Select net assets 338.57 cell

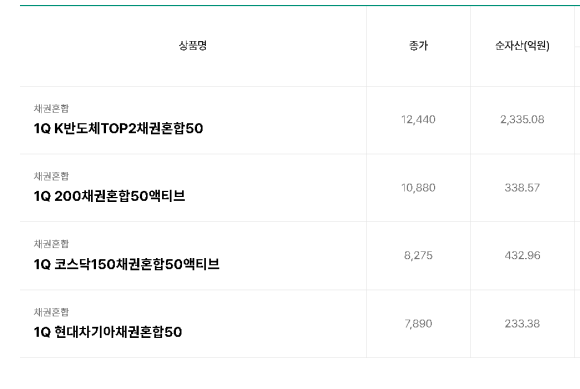pyautogui.click(x=522, y=187)
